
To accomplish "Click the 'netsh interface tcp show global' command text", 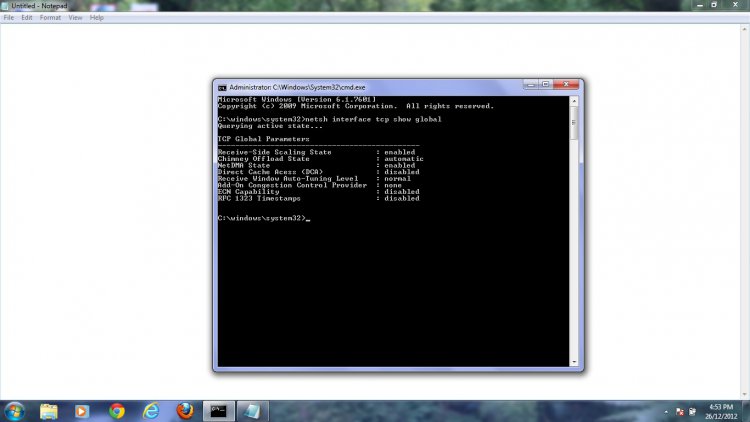I will (x=373, y=119).
